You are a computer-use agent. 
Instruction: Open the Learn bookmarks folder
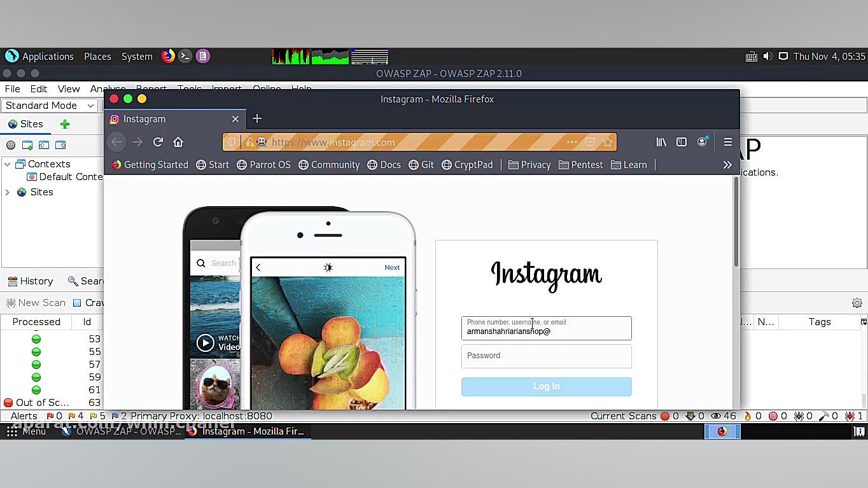click(629, 165)
